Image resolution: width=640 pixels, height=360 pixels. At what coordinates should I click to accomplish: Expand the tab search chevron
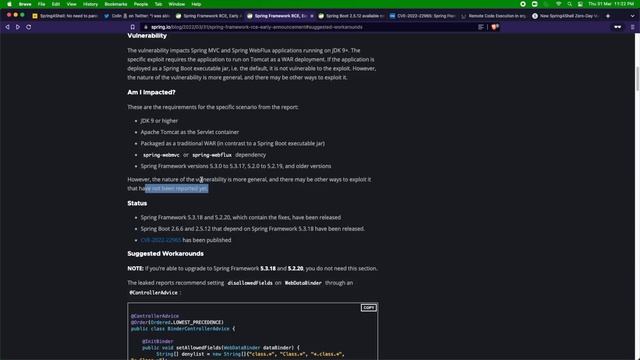[x=633, y=16]
